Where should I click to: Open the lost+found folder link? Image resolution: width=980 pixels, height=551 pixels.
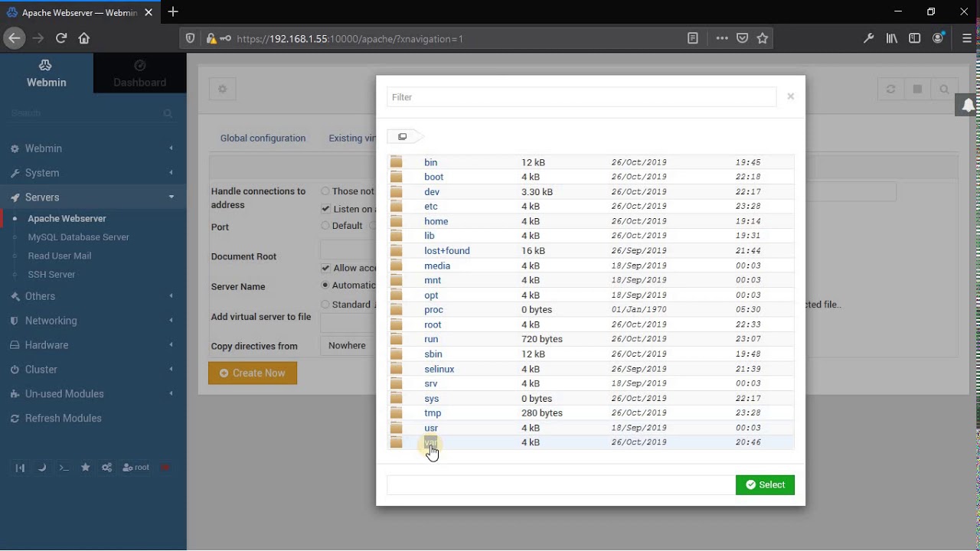[447, 251]
